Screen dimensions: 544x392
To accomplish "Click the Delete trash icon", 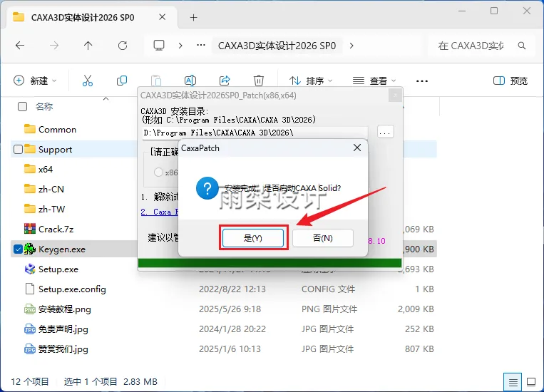I will [x=259, y=81].
